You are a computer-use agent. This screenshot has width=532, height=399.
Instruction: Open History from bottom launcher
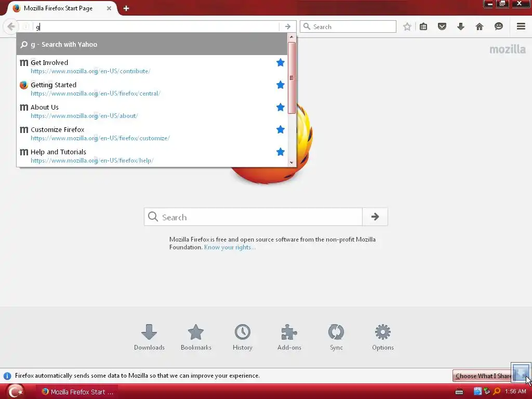coord(243,337)
